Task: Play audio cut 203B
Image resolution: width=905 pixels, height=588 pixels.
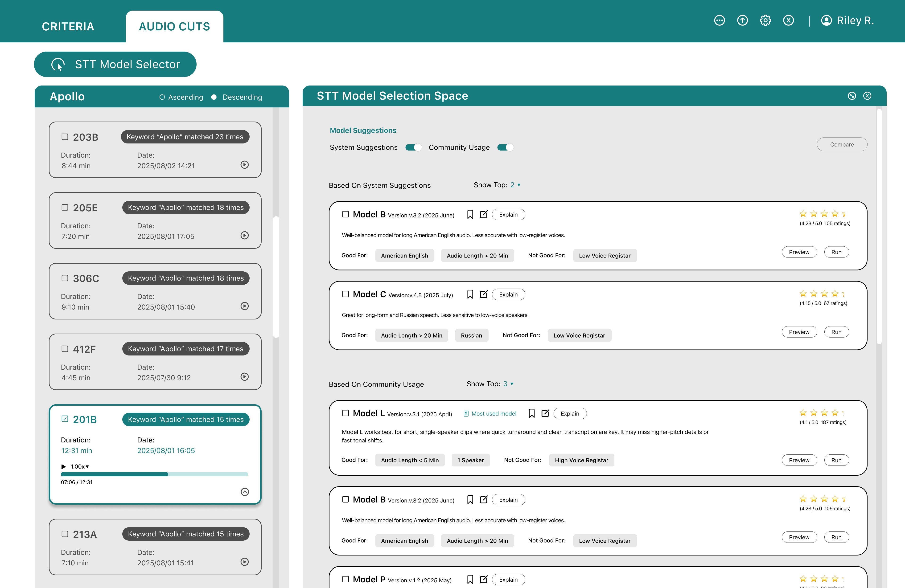Action: pyautogui.click(x=244, y=165)
